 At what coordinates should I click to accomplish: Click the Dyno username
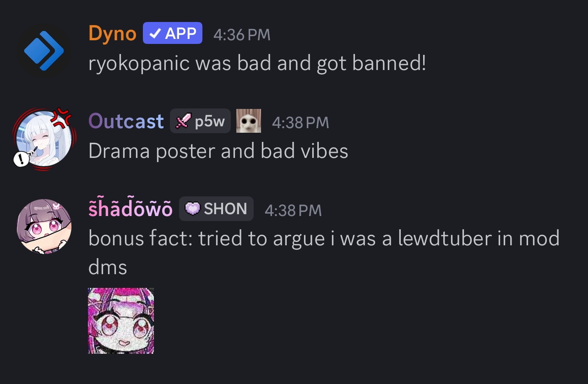[x=113, y=33]
